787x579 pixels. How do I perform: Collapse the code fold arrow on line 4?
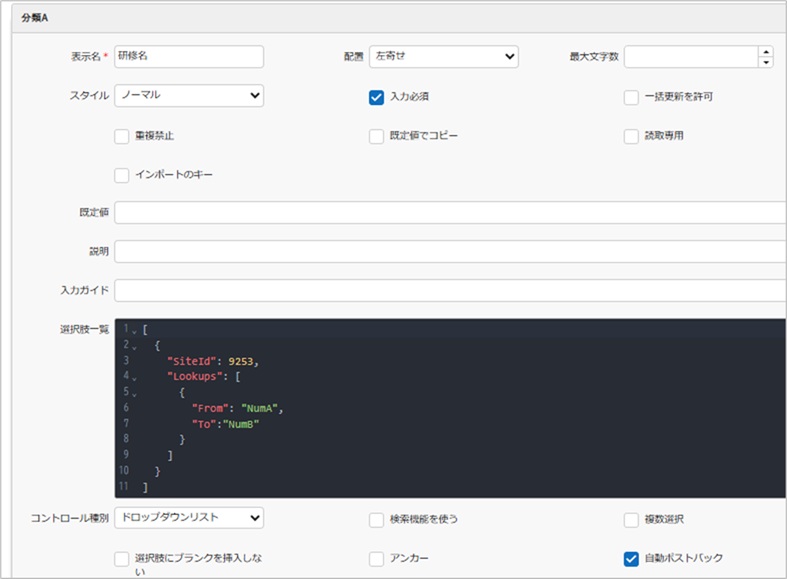(135, 377)
